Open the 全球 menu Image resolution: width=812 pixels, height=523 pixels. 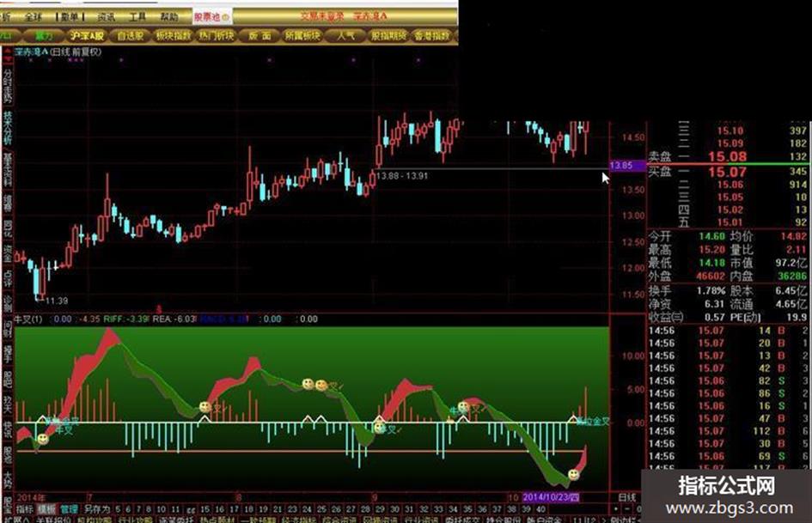[x=34, y=17]
